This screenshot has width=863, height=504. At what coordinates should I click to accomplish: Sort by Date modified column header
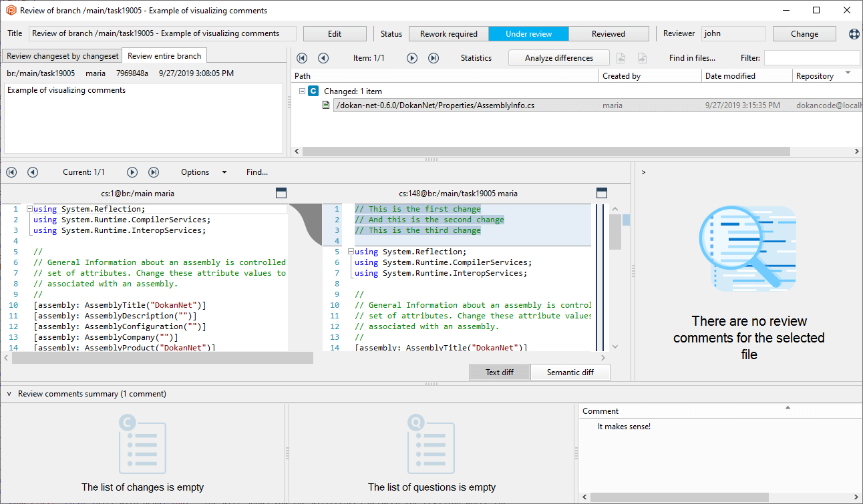tap(747, 76)
